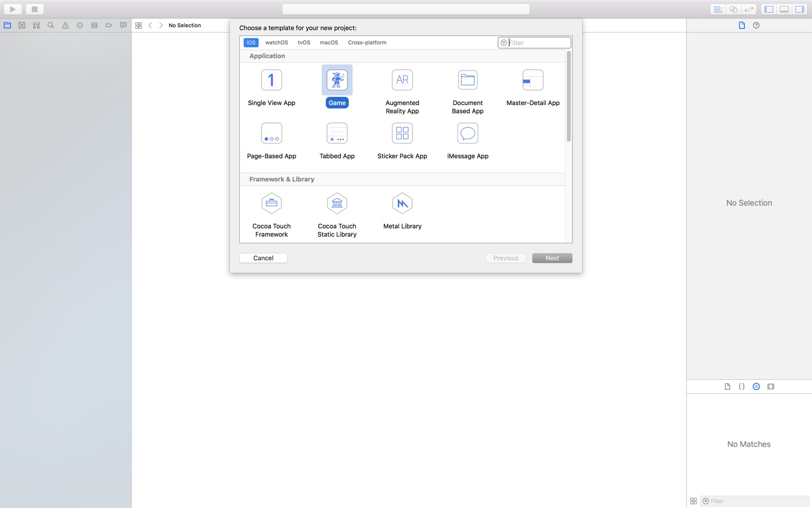
Task: Choose the Augmented Reality App template
Action: (402, 92)
